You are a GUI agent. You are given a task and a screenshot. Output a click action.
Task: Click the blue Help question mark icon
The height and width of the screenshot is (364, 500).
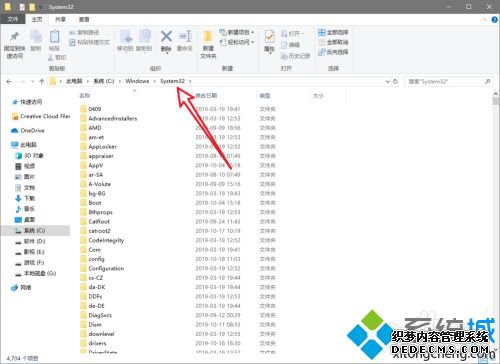[495, 20]
